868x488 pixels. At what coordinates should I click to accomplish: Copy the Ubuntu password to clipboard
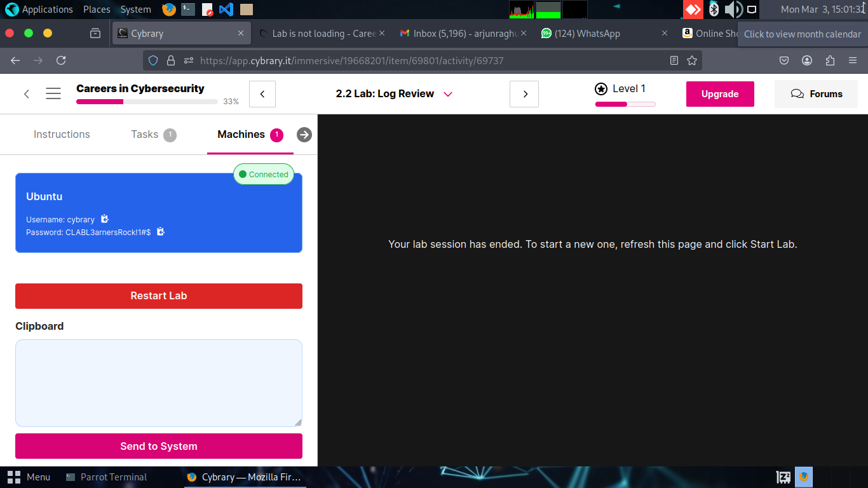tap(161, 232)
